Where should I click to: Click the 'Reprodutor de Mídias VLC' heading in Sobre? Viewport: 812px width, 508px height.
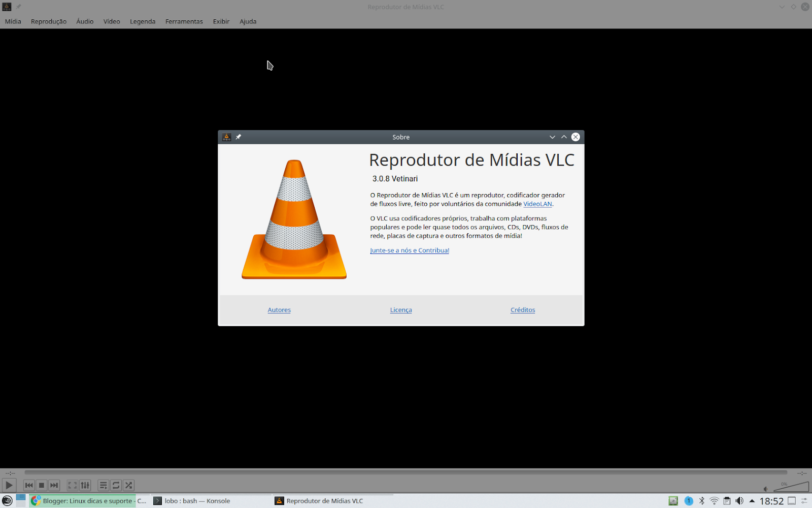(x=471, y=160)
